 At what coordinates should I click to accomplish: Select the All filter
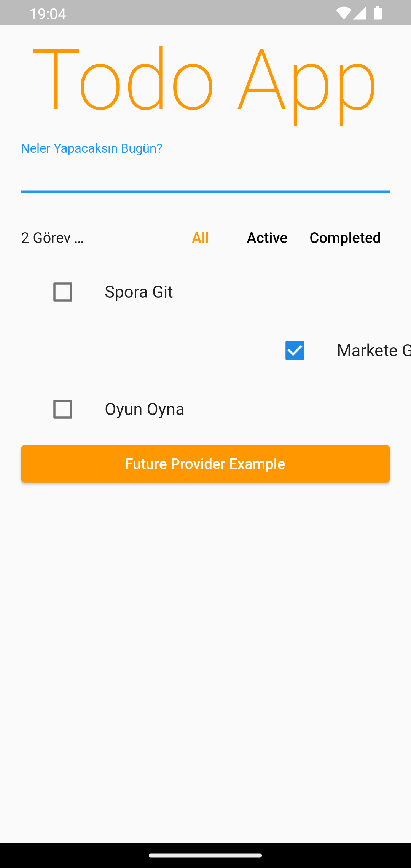(x=201, y=238)
